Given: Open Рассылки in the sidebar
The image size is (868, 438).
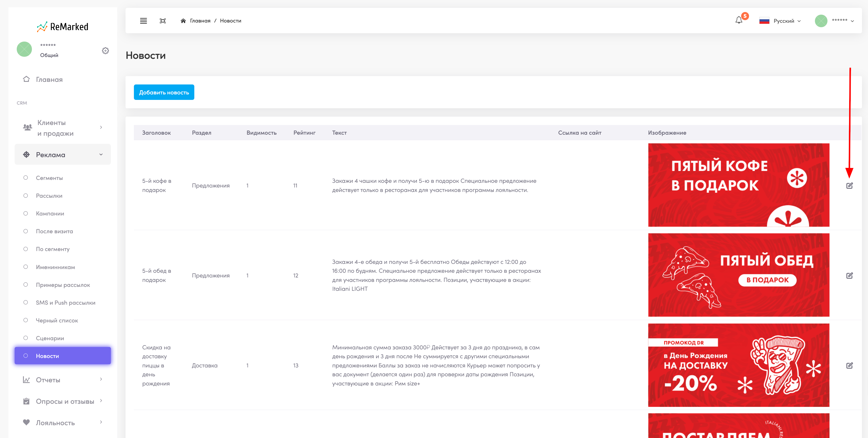Looking at the screenshot, I should pyautogui.click(x=49, y=196).
